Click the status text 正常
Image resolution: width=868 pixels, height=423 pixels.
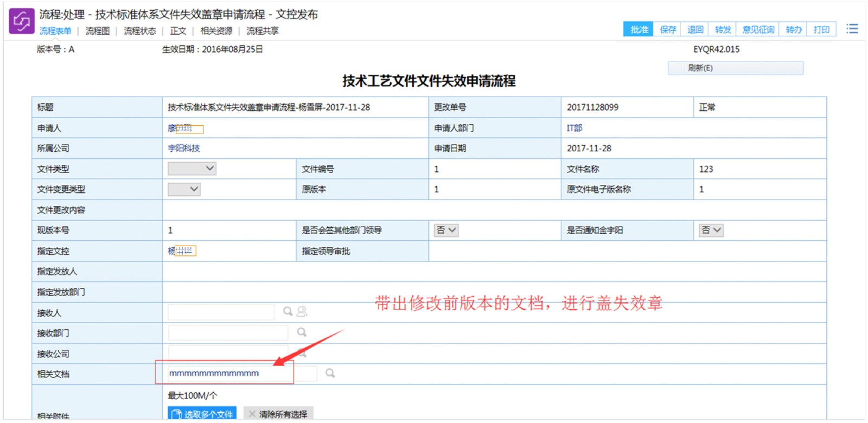707,107
